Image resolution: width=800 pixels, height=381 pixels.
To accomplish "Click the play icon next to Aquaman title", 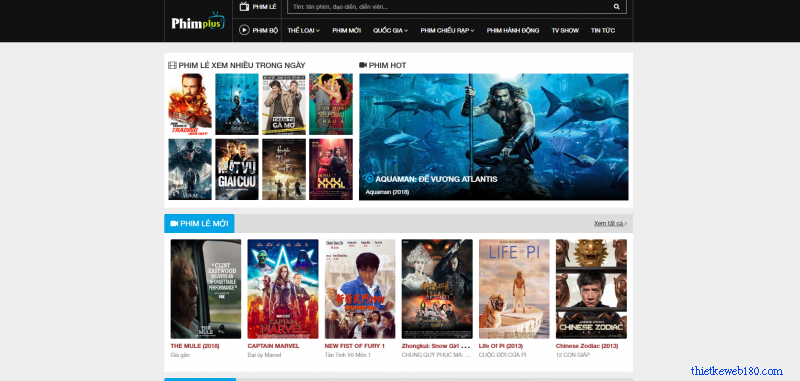I will click(x=369, y=179).
